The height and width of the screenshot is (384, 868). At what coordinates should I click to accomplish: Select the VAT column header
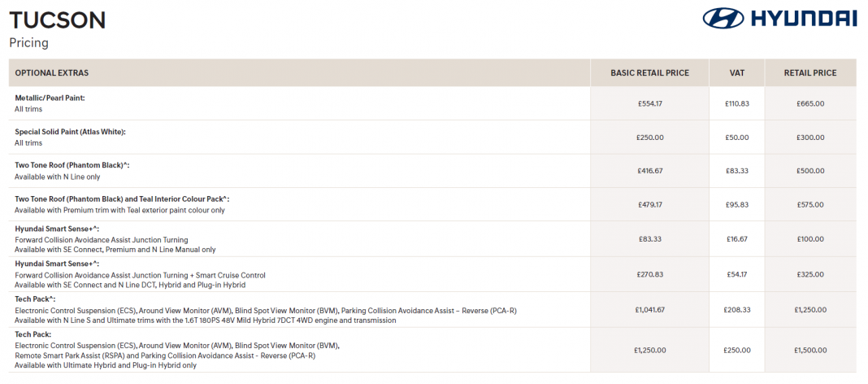pyautogui.click(x=737, y=73)
